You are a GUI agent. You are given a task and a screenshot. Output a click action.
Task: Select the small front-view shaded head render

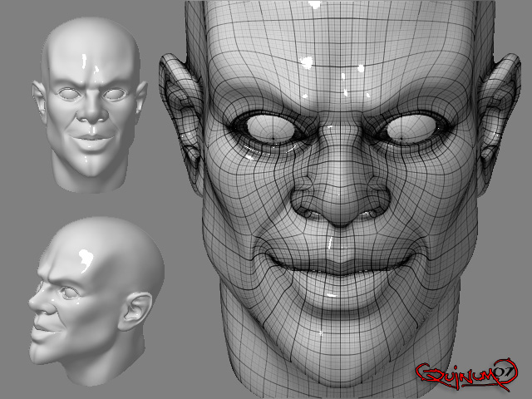tap(90, 106)
